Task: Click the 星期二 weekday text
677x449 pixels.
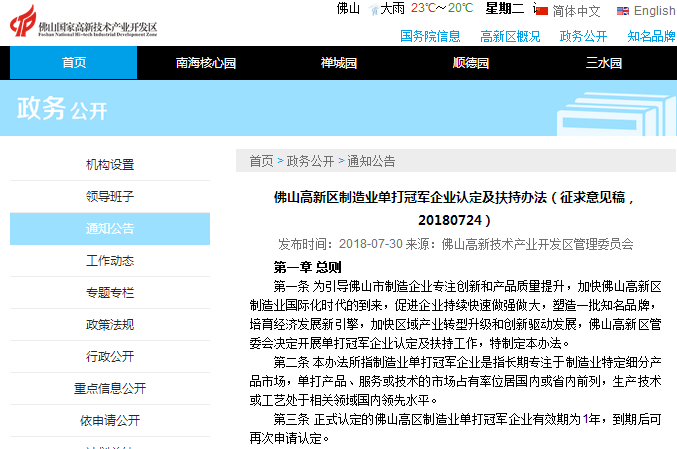Action: click(x=505, y=8)
